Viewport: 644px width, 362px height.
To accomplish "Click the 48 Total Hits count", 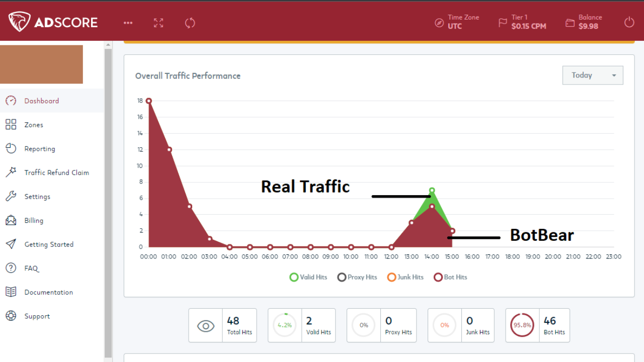I will pos(233,321).
